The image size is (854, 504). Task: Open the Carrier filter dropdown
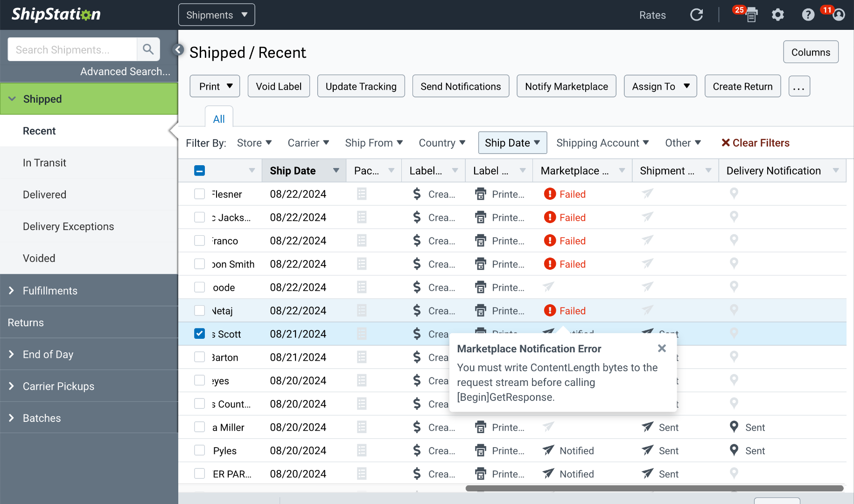(308, 143)
